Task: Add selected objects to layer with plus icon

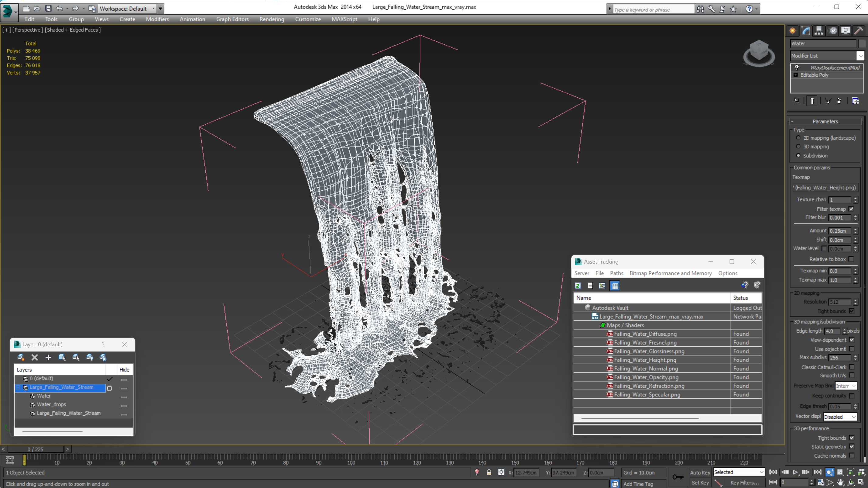Action: coord(48,357)
